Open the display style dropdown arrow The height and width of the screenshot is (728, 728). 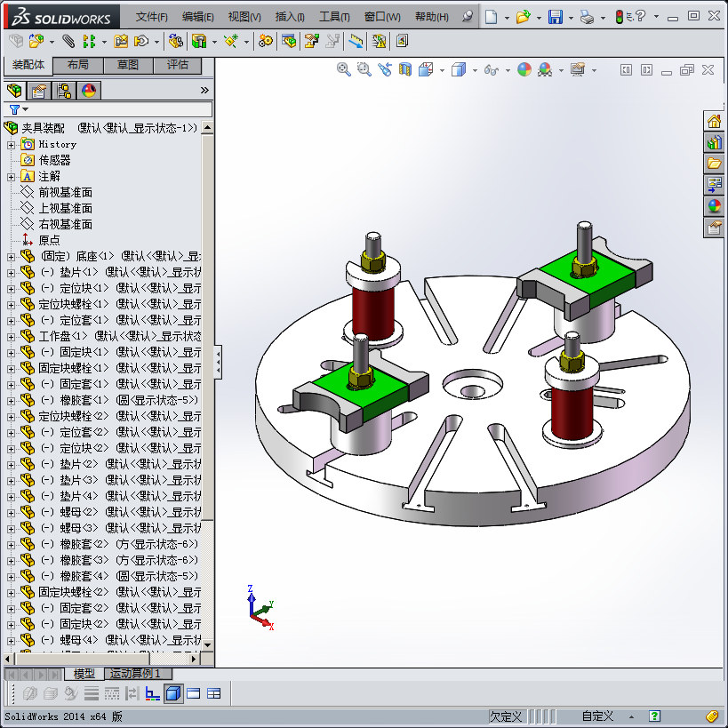point(475,70)
